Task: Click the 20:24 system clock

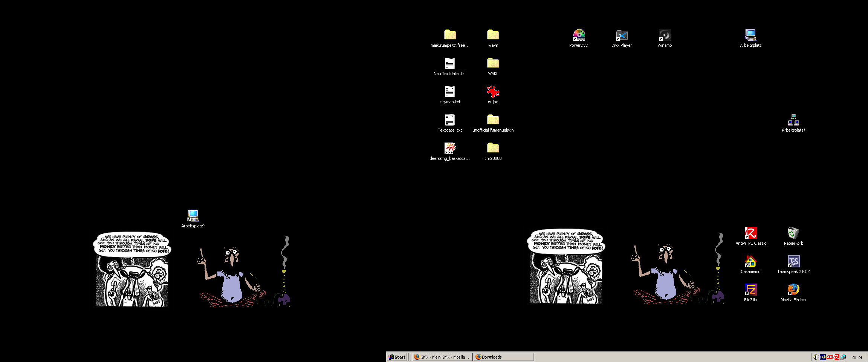Action: click(x=856, y=357)
